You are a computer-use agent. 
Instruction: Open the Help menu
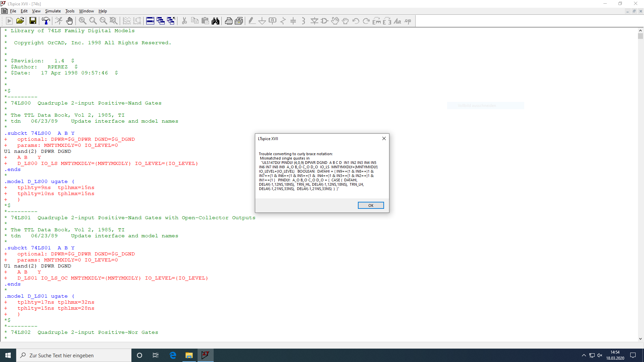point(103,11)
